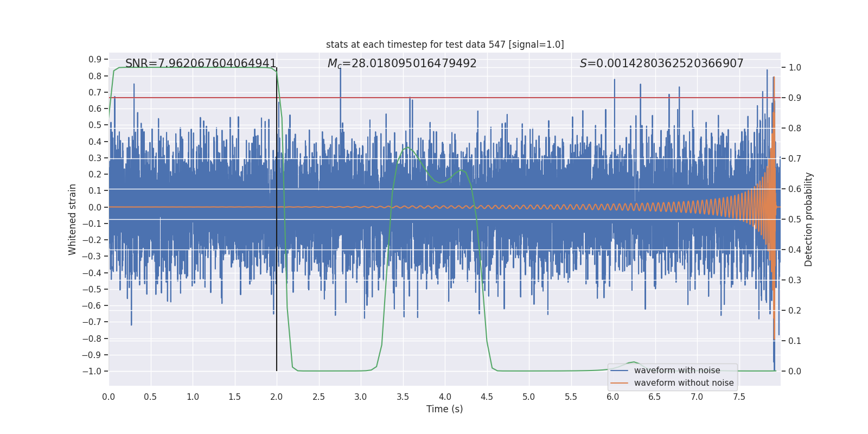Click the SNR value annotation
The image size is (868, 434).
201,63
